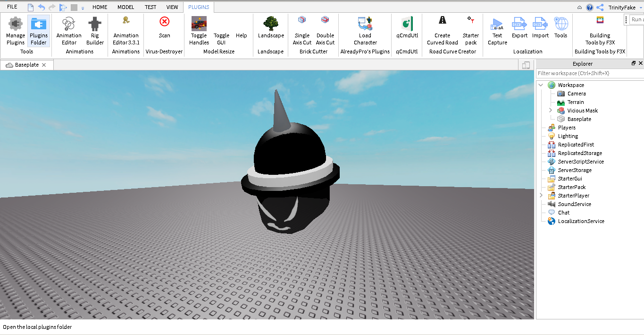Open the qCmdUtl plugin
This screenshot has width=644, height=335.
(407, 27)
